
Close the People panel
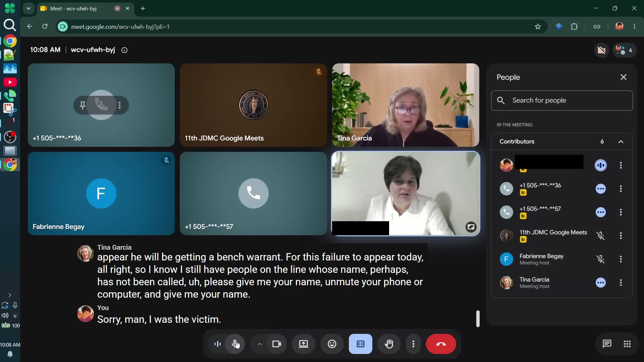[623, 77]
